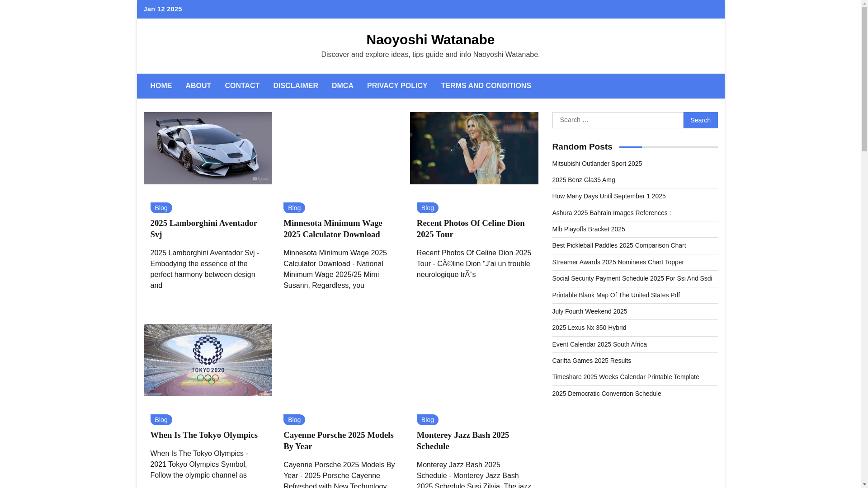The image size is (868, 488).
Task: Click the Search button
Action: 700,120
